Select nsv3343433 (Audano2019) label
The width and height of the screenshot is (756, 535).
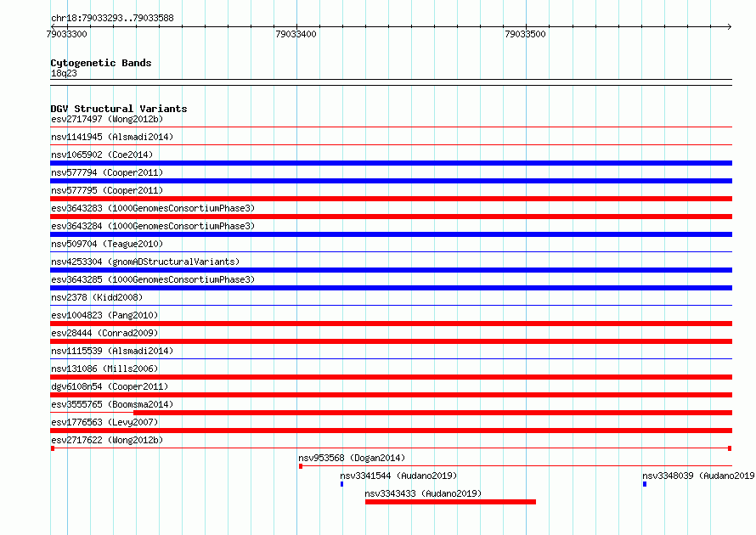(x=423, y=493)
